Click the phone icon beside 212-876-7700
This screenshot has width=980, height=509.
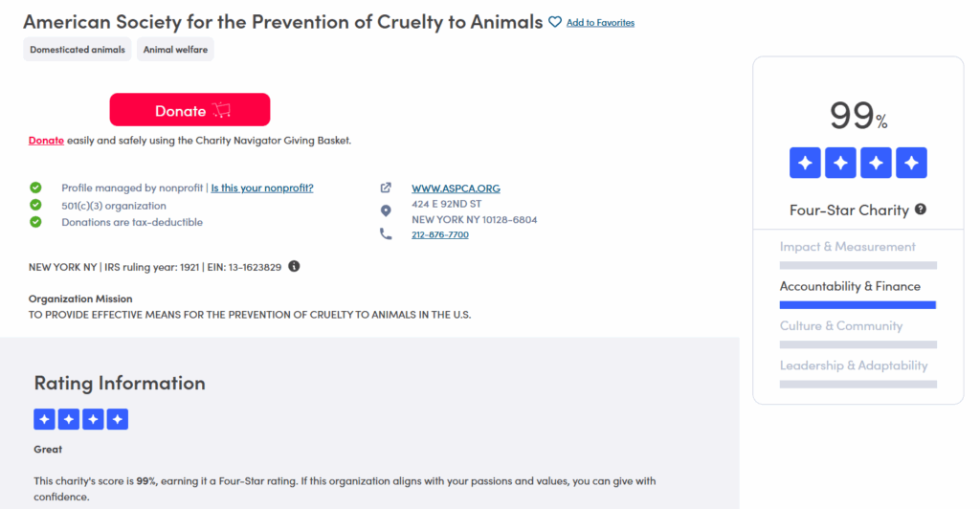click(x=386, y=234)
